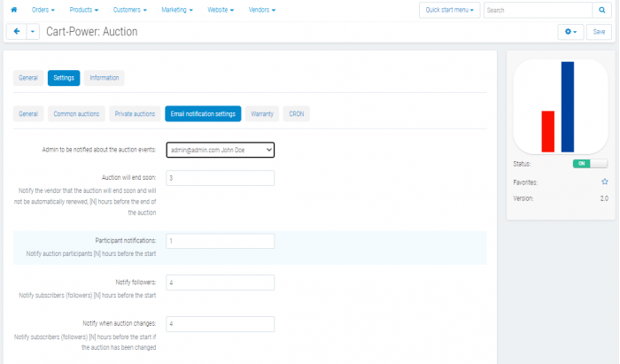Select admin to be notified dropdown
Screen dimensions: 620x364
[x=221, y=150]
